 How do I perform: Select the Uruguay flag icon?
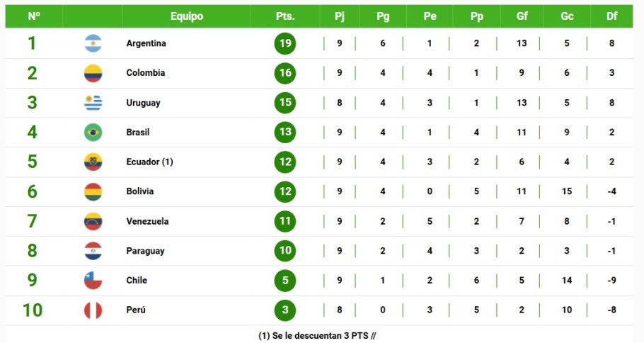click(93, 103)
